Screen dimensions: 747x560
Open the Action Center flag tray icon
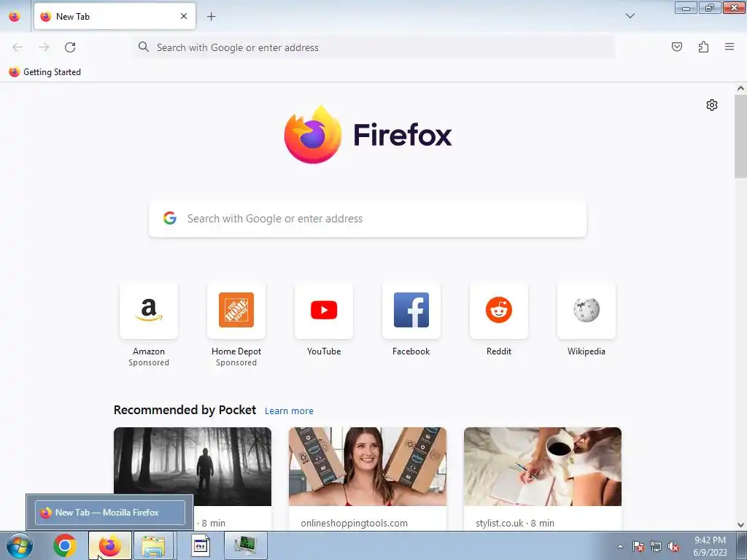[x=638, y=546]
